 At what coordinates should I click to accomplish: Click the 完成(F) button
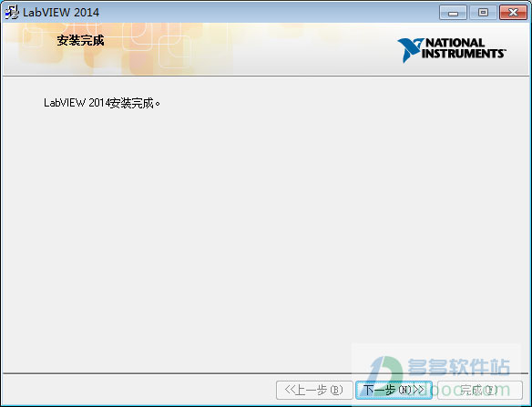coord(480,390)
